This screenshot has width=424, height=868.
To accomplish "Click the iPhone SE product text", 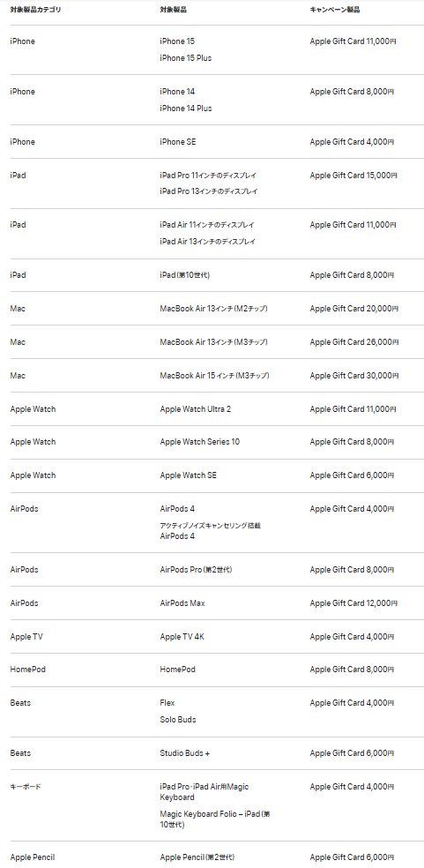I will tap(178, 142).
